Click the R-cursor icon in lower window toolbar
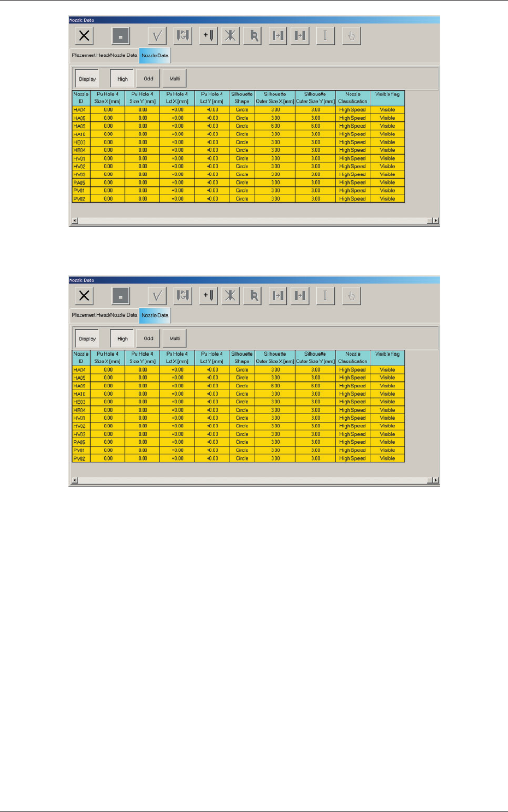The image size is (508, 812). [x=253, y=296]
